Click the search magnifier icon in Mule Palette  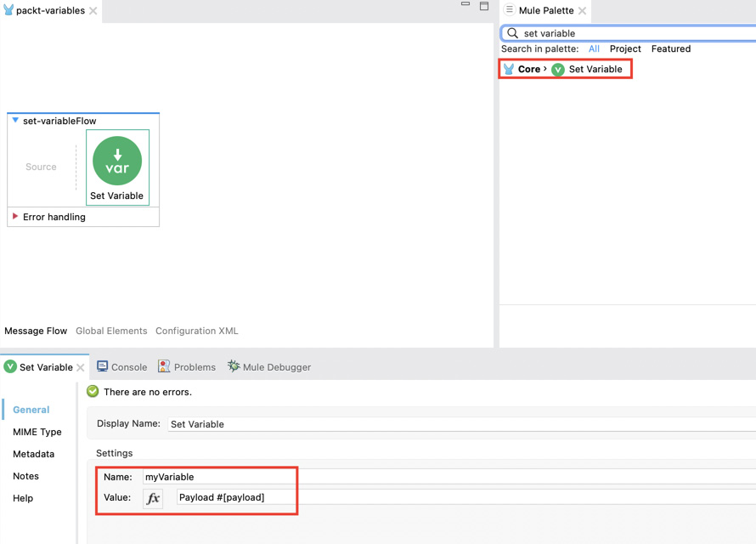click(511, 32)
